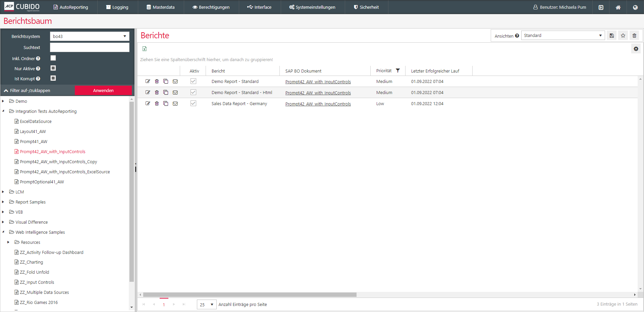The width and height of the screenshot is (644, 312).
Task: Expand the Resources subfolder
Action: pyautogui.click(x=8, y=242)
